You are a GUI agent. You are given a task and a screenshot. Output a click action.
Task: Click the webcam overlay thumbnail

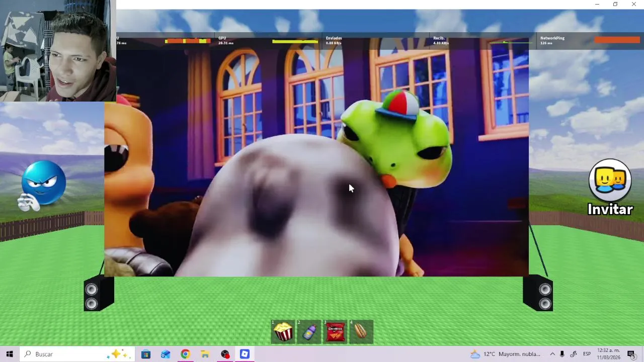(x=58, y=51)
